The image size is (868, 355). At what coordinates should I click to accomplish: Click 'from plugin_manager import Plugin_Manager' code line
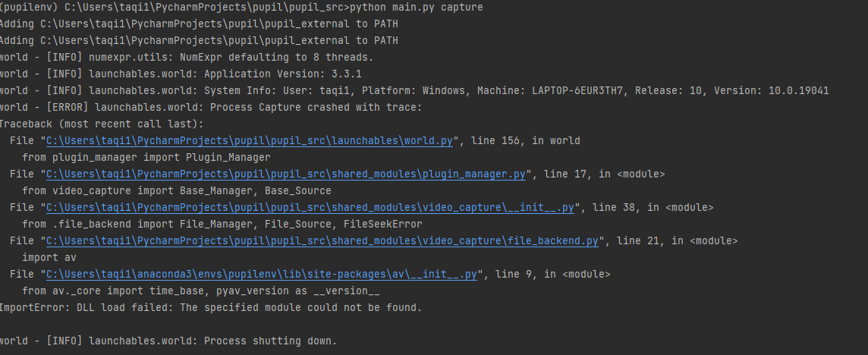tap(146, 157)
